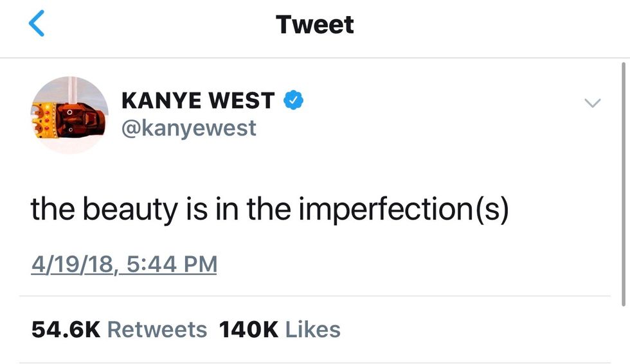The height and width of the screenshot is (364, 630).
Task: Open Kanye West's profile picture
Action: pyautogui.click(x=69, y=115)
